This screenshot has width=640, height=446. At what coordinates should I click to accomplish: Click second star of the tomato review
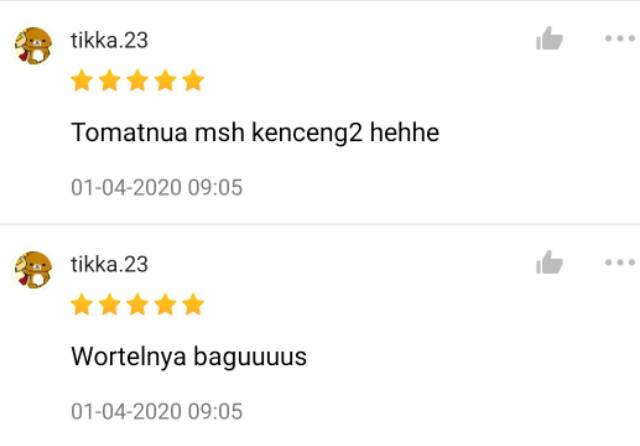pyautogui.click(x=109, y=80)
